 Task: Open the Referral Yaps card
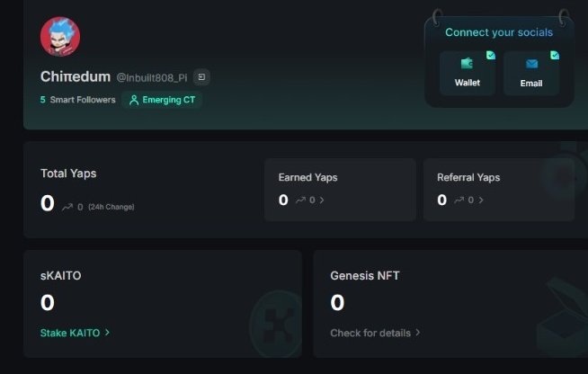pyautogui.click(x=499, y=190)
